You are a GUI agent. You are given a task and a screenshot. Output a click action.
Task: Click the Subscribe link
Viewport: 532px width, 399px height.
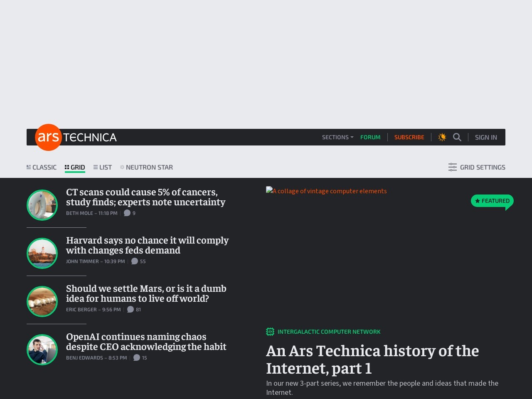(x=409, y=137)
